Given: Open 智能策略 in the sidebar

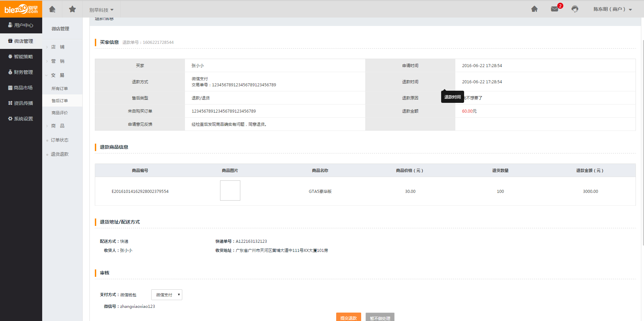Looking at the screenshot, I should 21,57.
